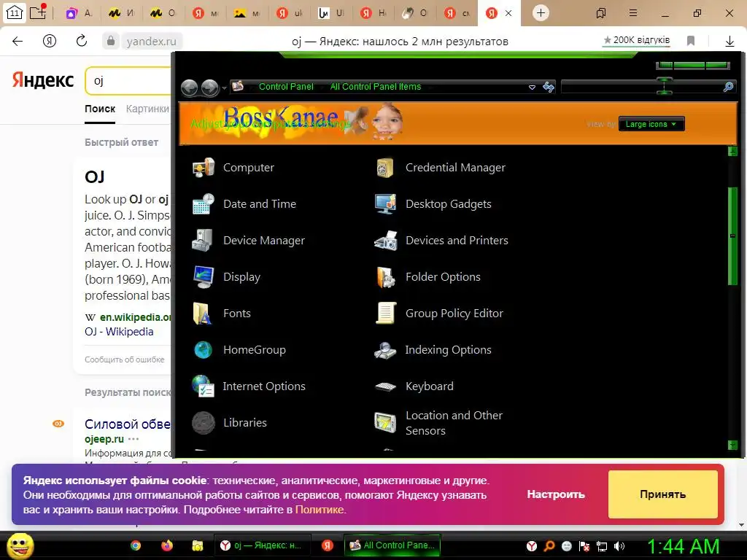Click the smiley Start button on taskbar
The height and width of the screenshot is (560, 747).
click(20, 545)
